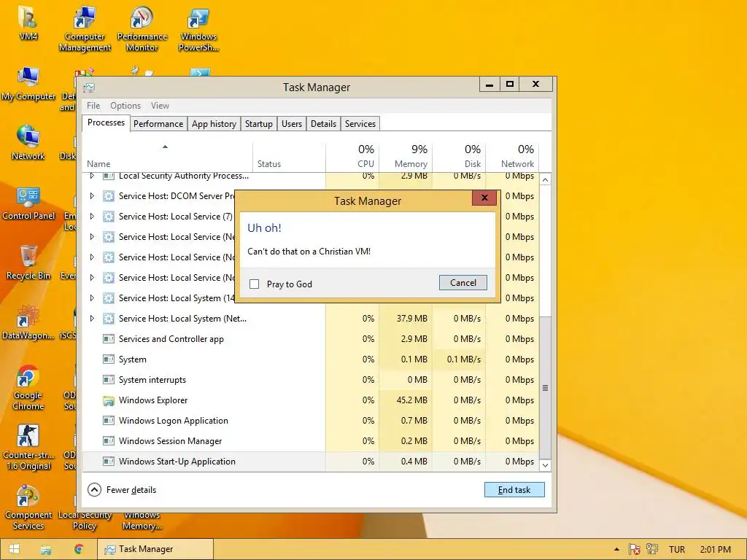Switch to the Details tab
Screen dimensions: 747x560
(323, 124)
